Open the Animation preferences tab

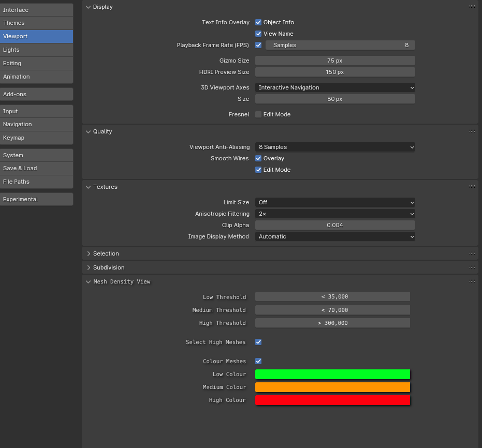tap(37, 77)
